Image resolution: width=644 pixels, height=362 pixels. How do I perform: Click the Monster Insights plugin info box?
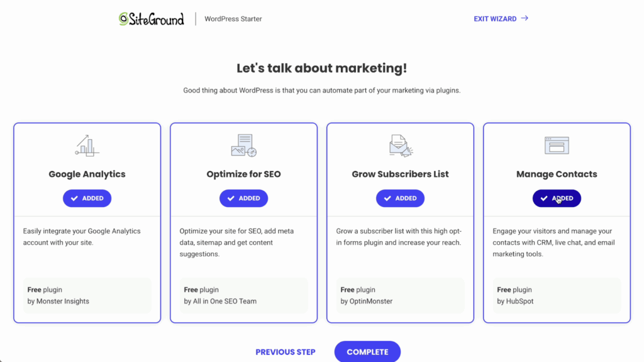[87, 295]
